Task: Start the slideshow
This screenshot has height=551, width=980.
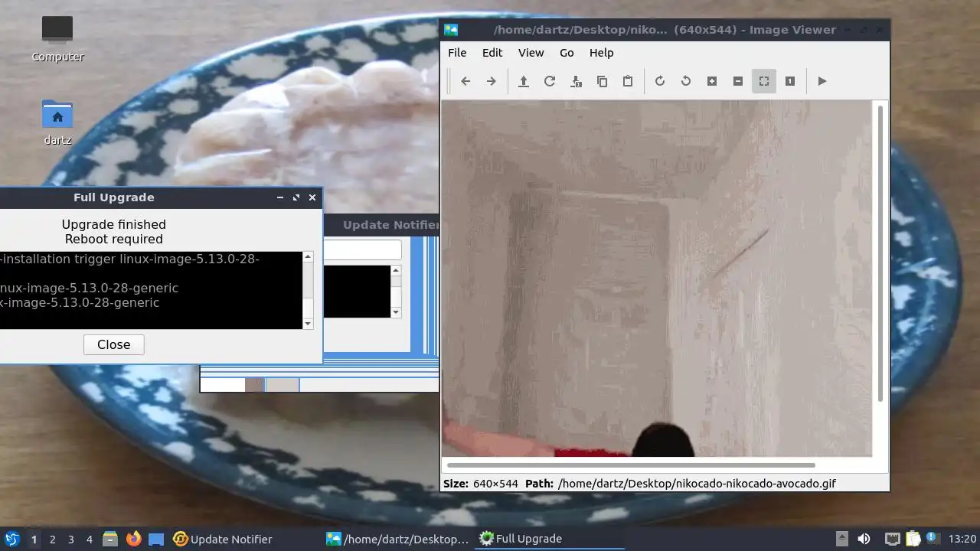Action: [822, 81]
